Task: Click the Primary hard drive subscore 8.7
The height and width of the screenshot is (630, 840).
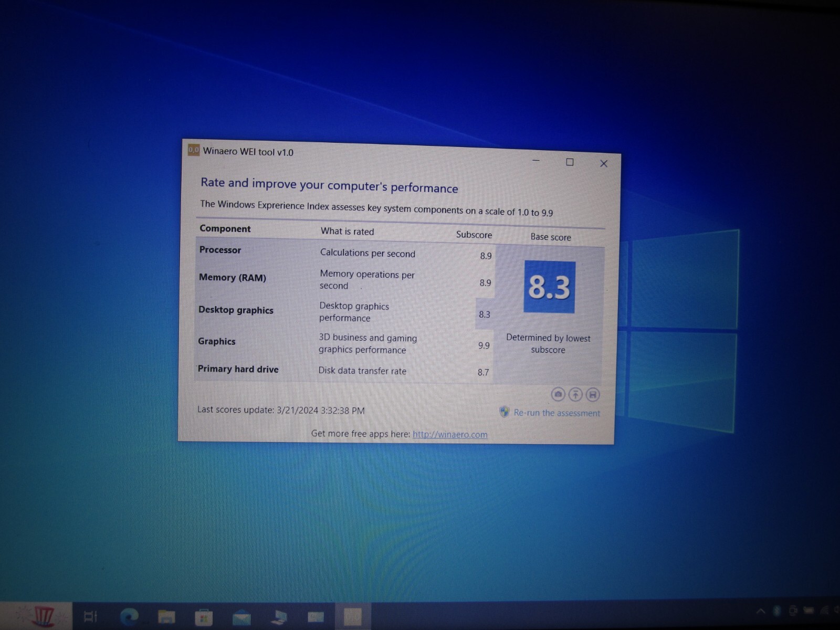Action: click(483, 372)
